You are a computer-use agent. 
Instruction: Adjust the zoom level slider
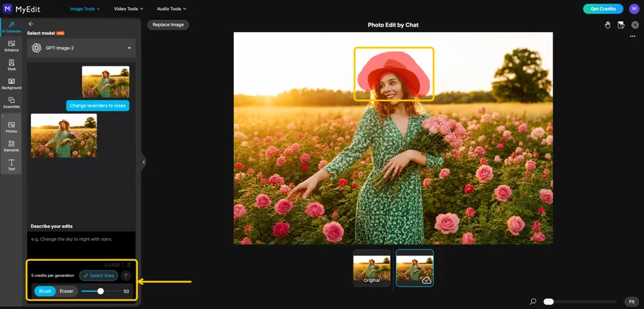coord(580,302)
